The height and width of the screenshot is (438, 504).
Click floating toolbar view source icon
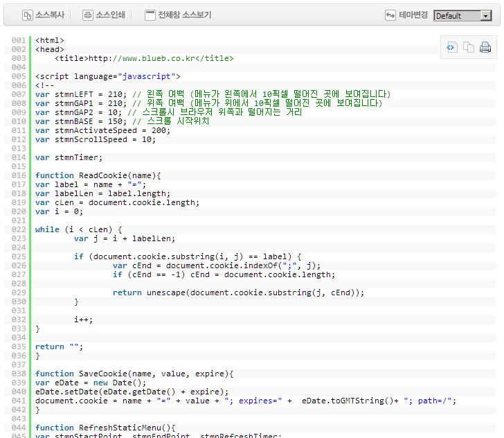point(451,47)
